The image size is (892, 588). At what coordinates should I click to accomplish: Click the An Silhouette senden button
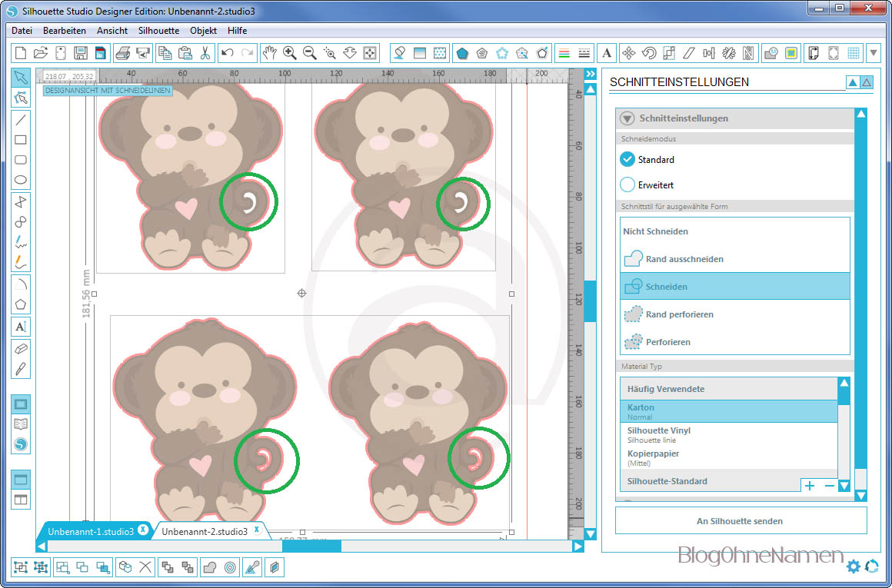[740, 521]
